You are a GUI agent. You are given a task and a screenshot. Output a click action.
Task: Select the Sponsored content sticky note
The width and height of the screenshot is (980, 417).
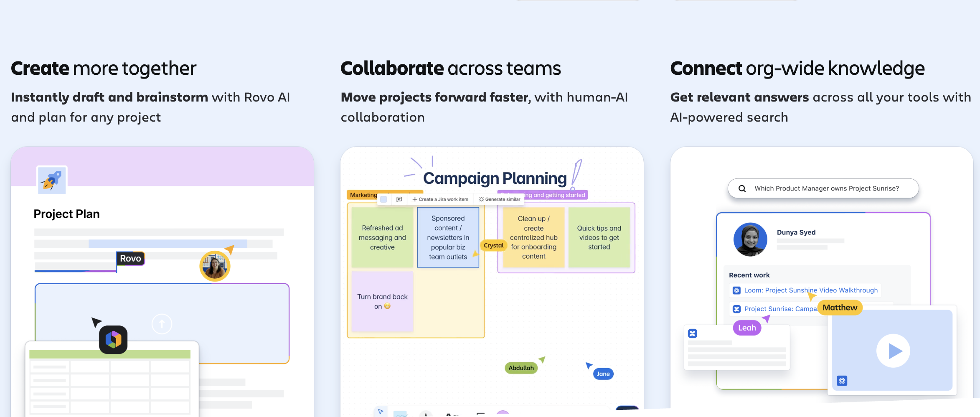tap(448, 237)
